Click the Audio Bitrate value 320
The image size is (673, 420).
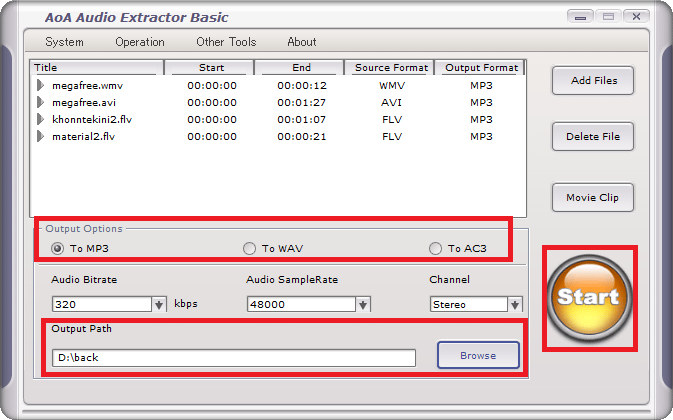tap(102, 305)
